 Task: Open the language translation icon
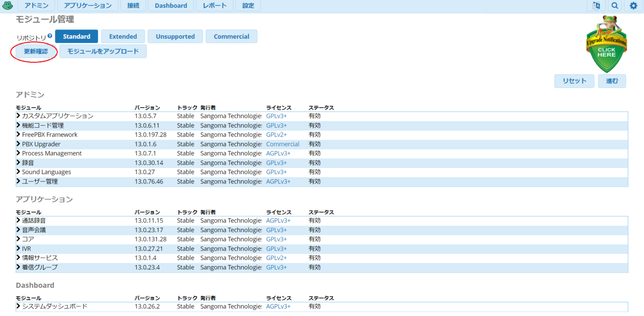click(596, 5)
